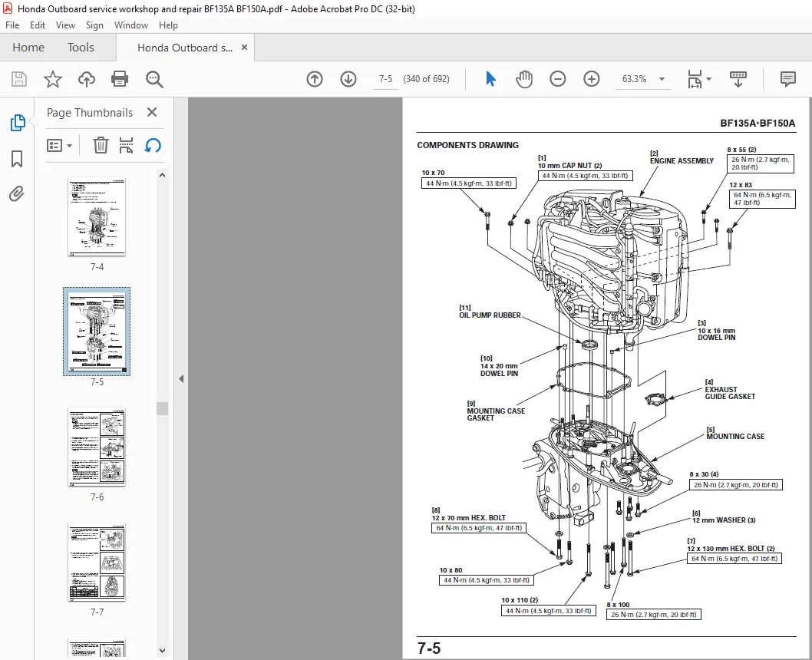Open the View menu
Image resolution: width=812 pixels, height=660 pixels.
point(65,25)
